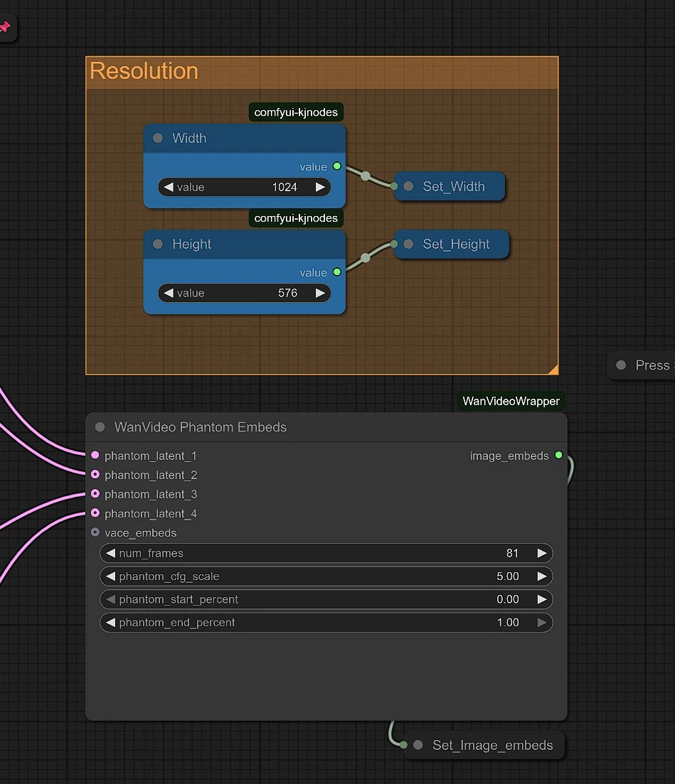Click the Height value field showing 576
The width and height of the screenshot is (675, 784).
pyautogui.click(x=244, y=293)
